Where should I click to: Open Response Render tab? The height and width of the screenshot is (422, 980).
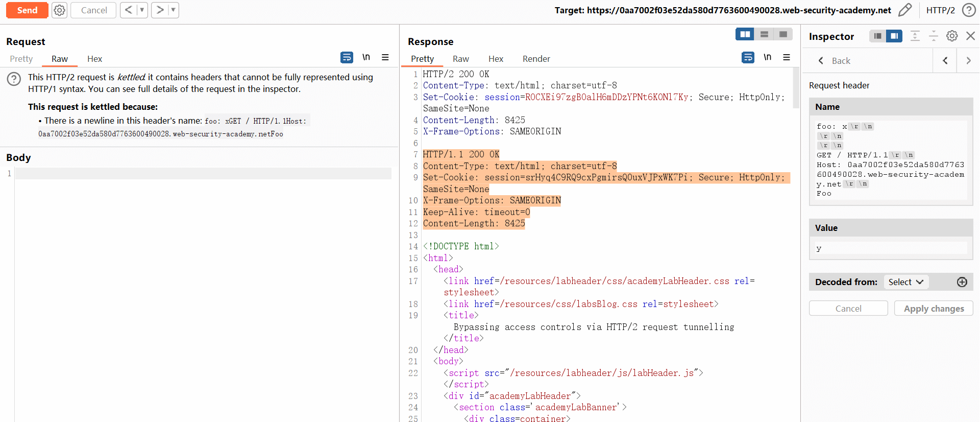click(x=536, y=59)
